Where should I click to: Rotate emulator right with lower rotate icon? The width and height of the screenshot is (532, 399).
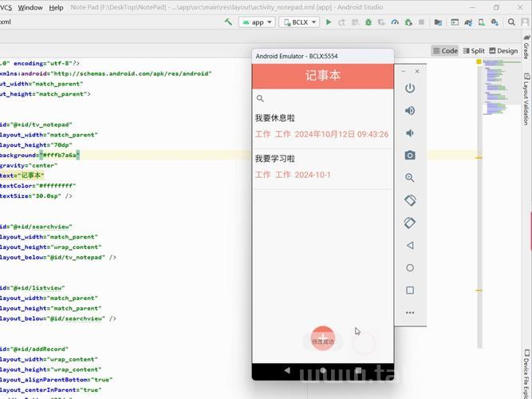pyautogui.click(x=410, y=223)
